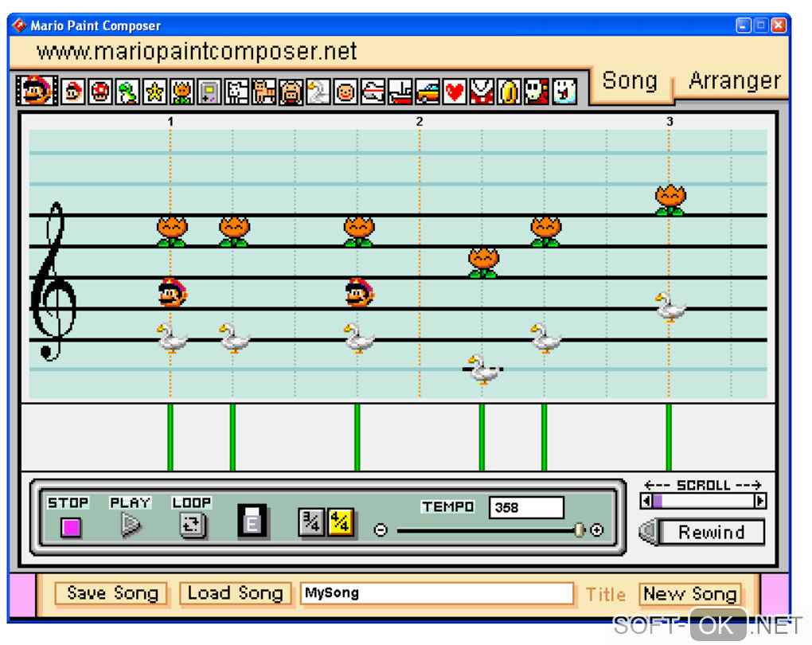
Task: Click the measure 2 marker
Action: (420, 122)
